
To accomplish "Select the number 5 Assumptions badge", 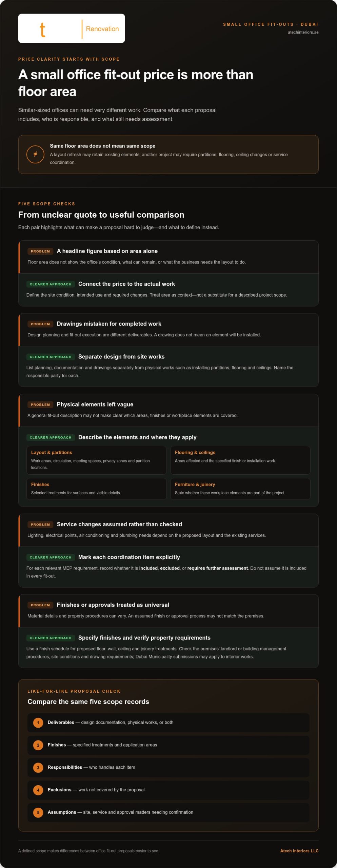I will [x=38, y=812].
